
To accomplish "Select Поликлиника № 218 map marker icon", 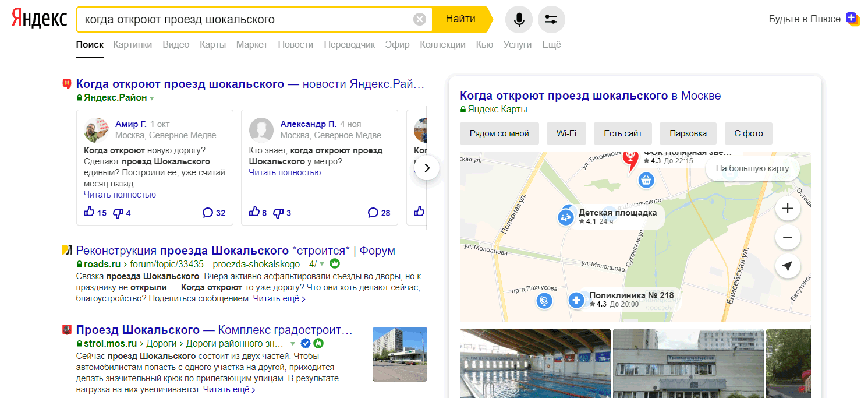I will click(576, 300).
